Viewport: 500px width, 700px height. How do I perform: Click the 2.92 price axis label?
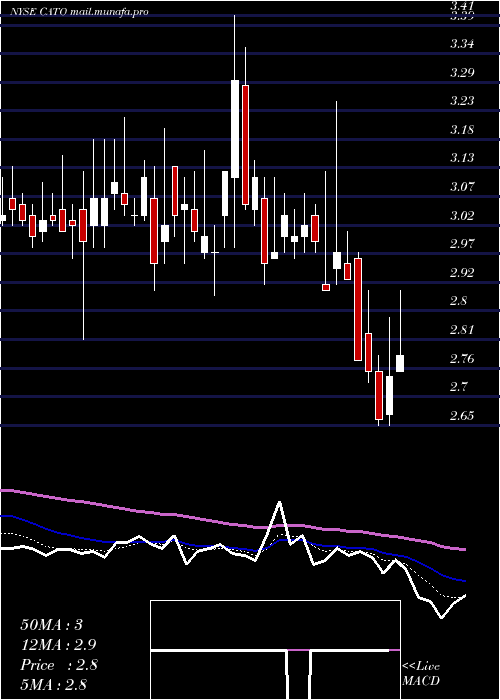462,273
